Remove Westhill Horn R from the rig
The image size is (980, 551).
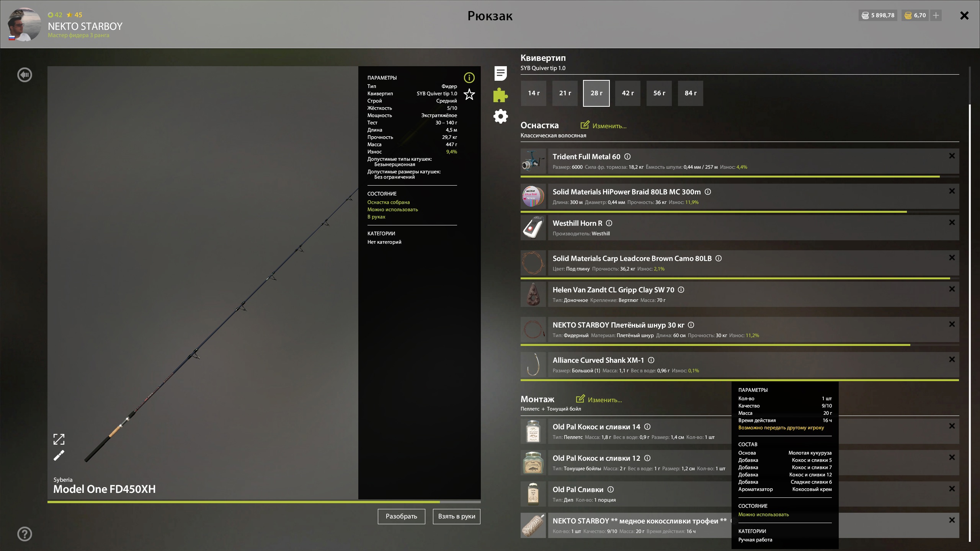(x=952, y=222)
